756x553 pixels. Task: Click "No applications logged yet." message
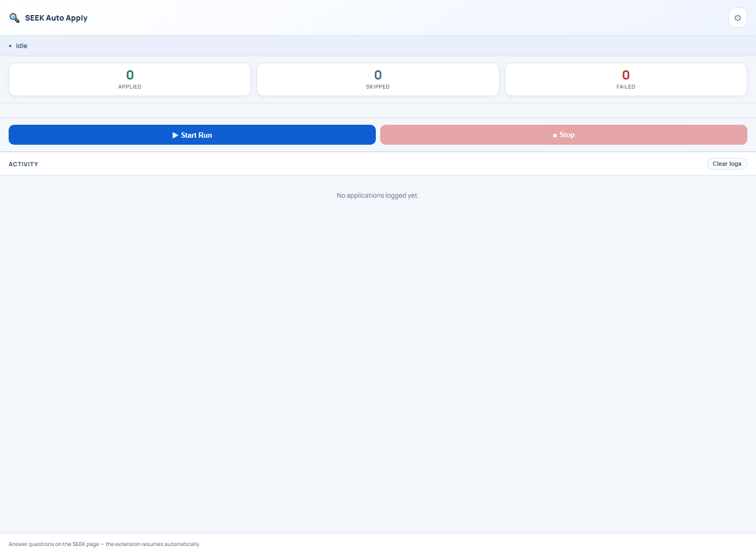[378, 195]
